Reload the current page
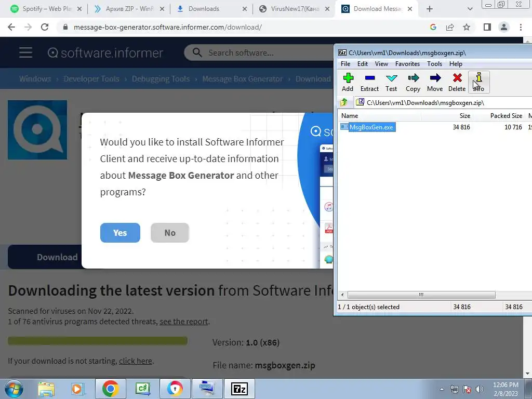This screenshot has width=532, height=399. tap(45, 27)
